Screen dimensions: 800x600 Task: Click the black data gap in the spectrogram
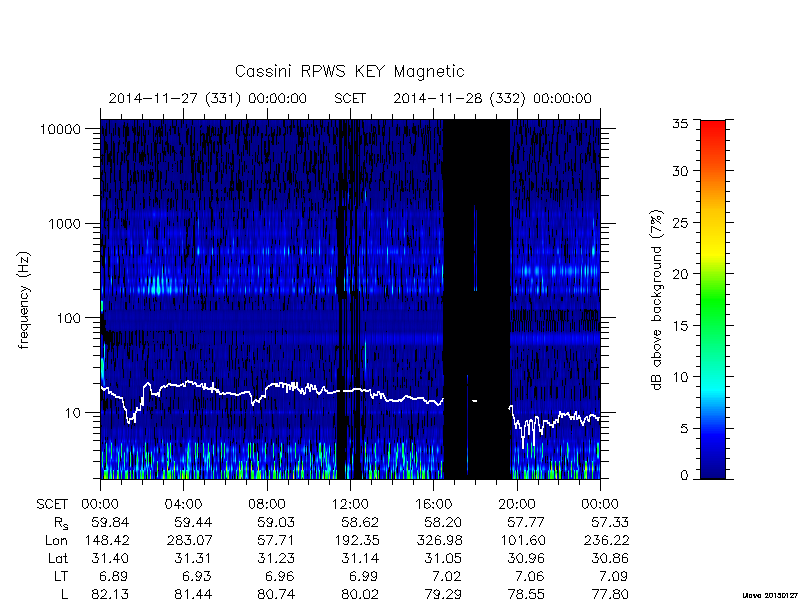tap(477, 299)
